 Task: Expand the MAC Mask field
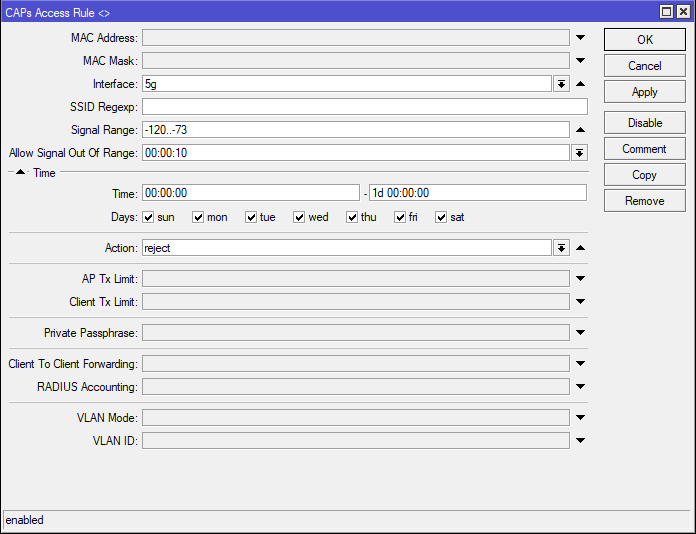tap(580, 60)
